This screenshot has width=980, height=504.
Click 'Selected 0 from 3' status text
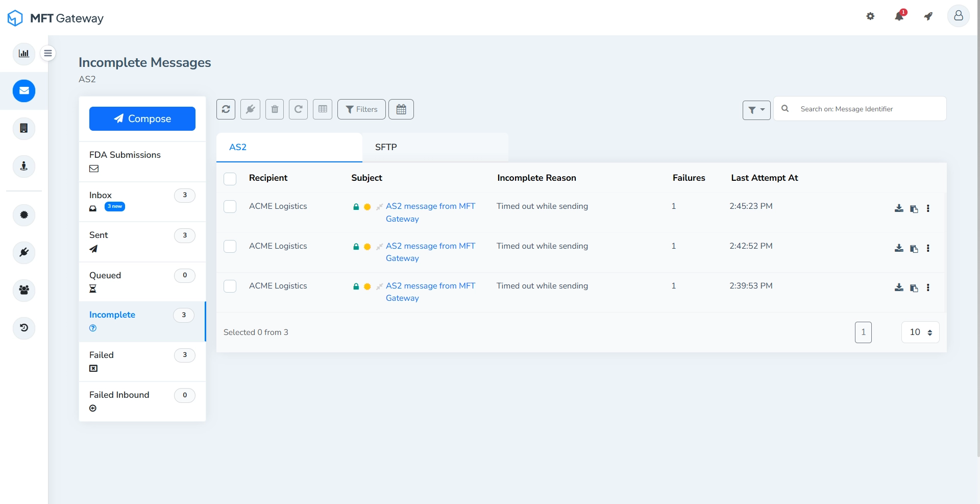pyautogui.click(x=256, y=332)
